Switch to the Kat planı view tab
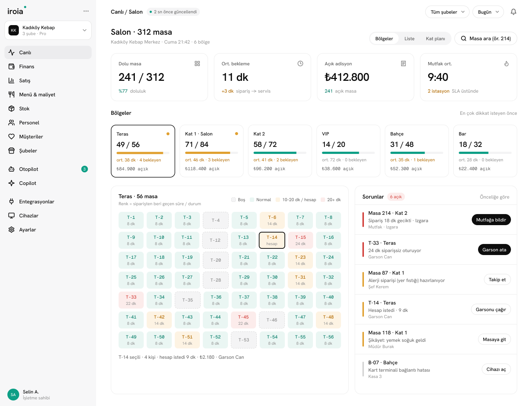This screenshot has height=406, width=532. coord(435,38)
